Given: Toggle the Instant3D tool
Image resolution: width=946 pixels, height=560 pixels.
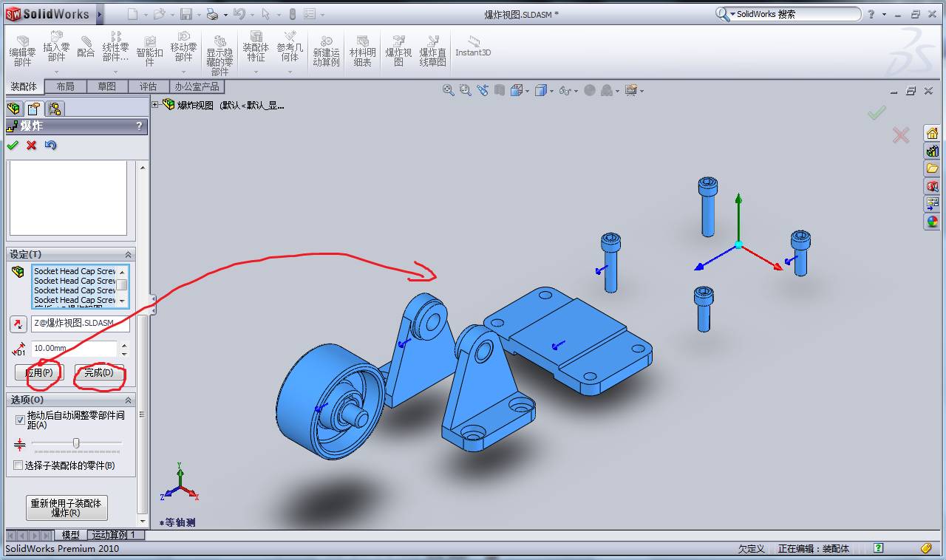Looking at the screenshot, I should click(473, 46).
